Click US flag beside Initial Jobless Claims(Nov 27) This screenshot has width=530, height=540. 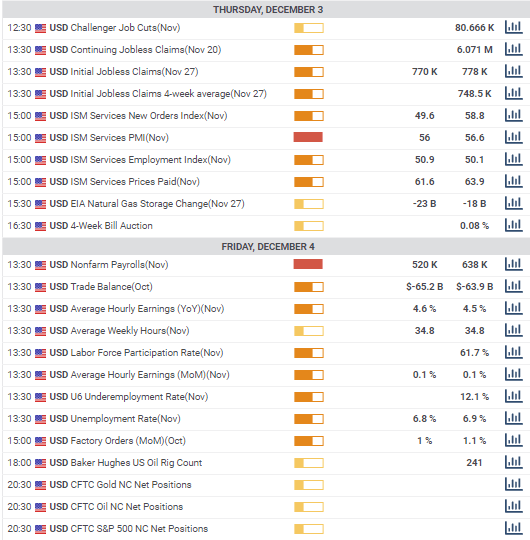[x=40, y=72]
